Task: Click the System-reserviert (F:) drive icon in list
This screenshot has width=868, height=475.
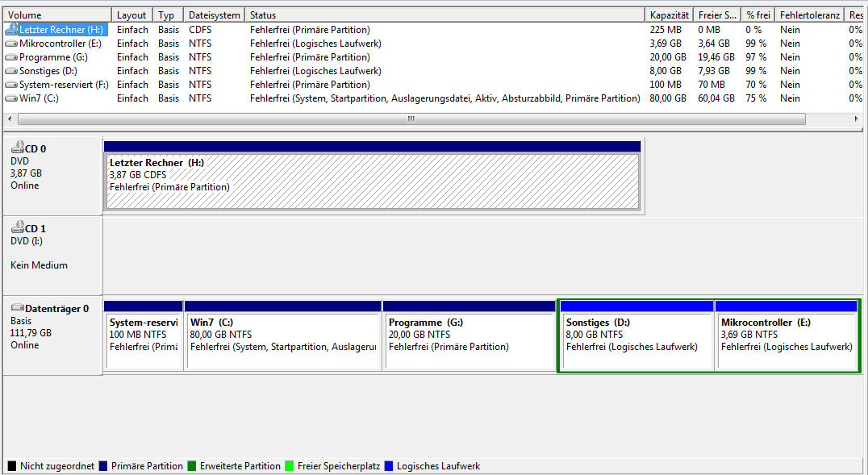Action: 11,85
